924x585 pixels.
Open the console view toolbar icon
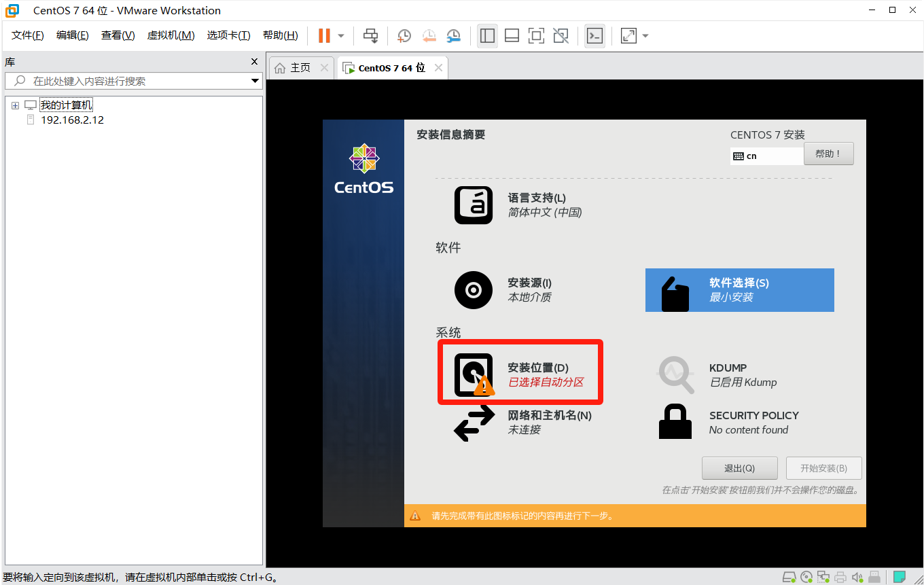(594, 35)
